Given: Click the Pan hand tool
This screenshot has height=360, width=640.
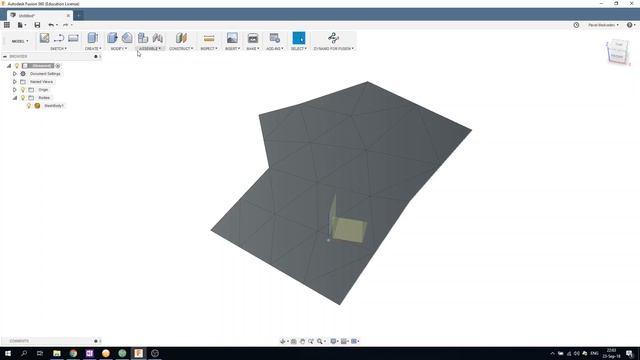Looking at the screenshot, I should coord(302,341).
